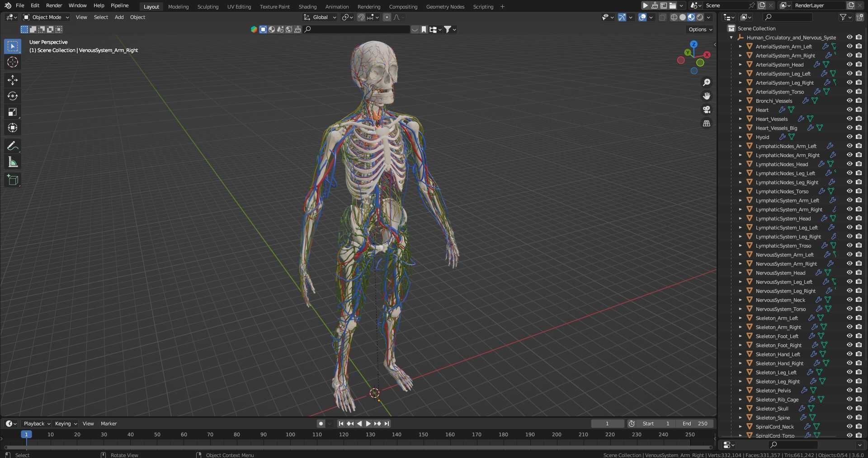Toggle viewport overlays button
This screenshot has width=868, height=458.
(x=642, y=17)
